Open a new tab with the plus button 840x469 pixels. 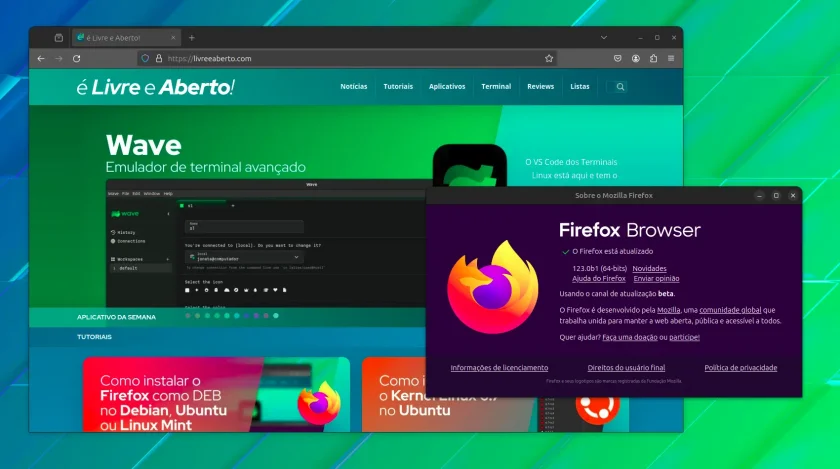point(192,38)
